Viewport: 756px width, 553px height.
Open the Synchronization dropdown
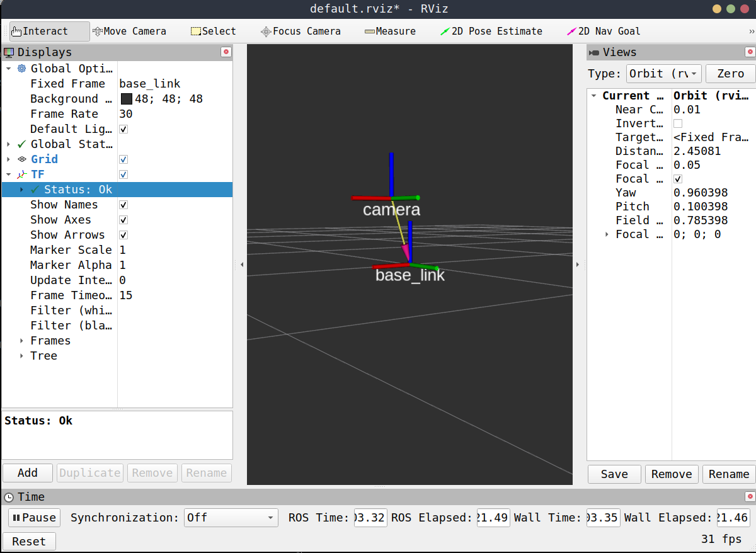[231, 518]
